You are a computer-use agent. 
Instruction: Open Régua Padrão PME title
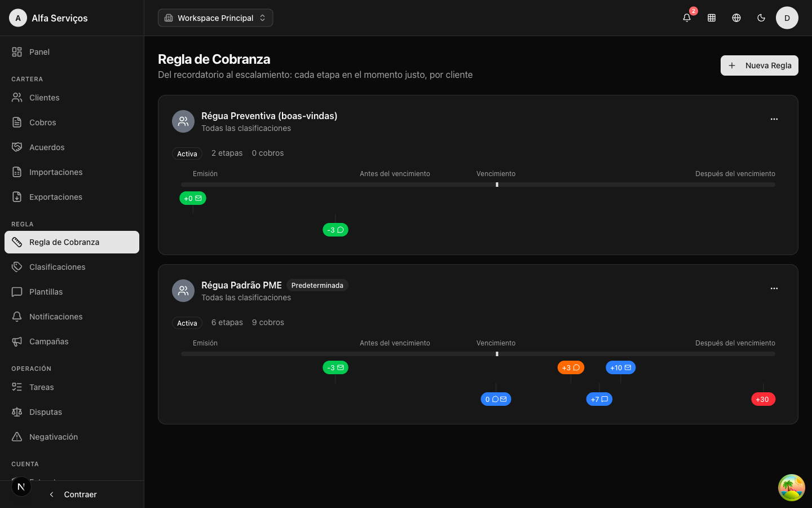[x=241, y=285]
